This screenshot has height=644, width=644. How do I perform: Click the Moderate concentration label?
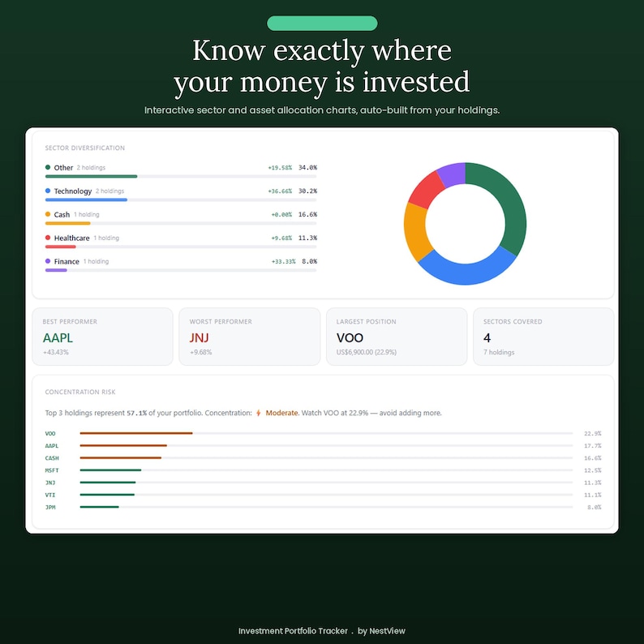(281, 413)
